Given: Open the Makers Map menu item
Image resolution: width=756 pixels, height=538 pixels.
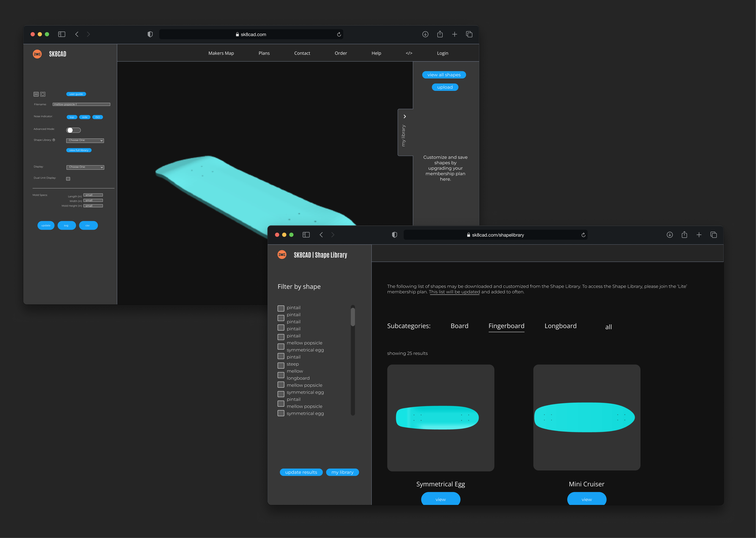Looking at the screenshot, I should click(x=221, y=53).
